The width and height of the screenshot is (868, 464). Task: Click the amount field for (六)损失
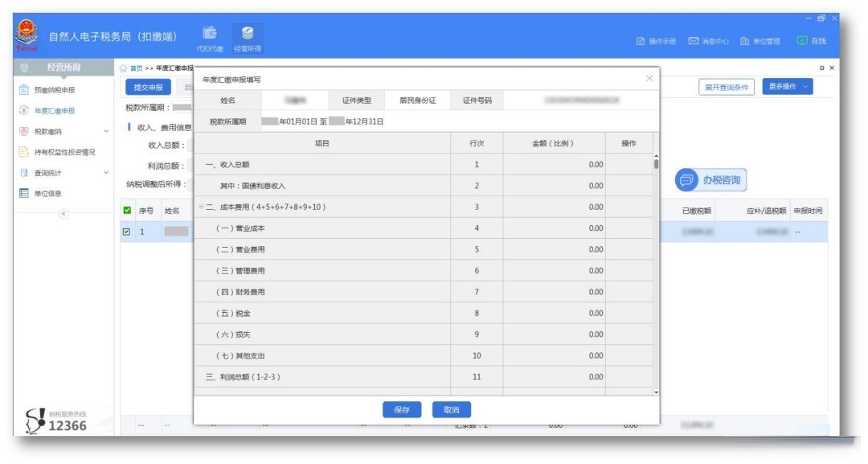[554, 334]
